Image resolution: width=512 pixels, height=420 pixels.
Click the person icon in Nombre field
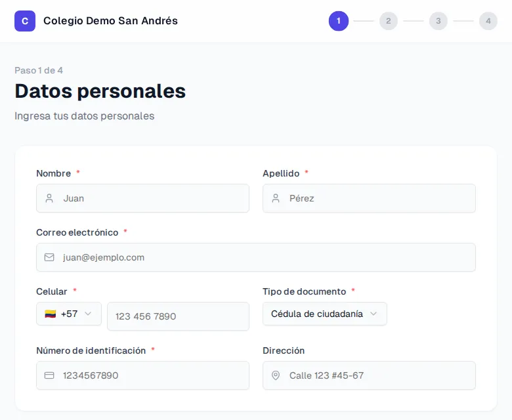pos(49,198)
